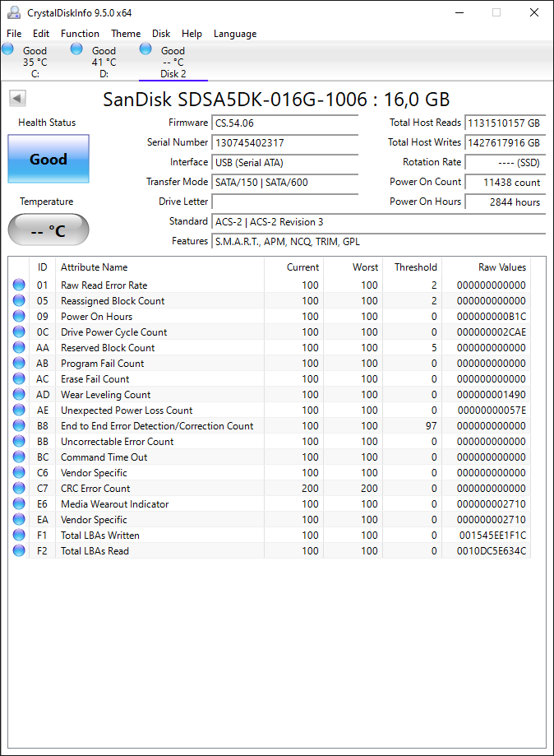The height and width of the screenshot is (756, 554).
Task: Switch to the C: drive tab
Action: (x=35, y=62)
